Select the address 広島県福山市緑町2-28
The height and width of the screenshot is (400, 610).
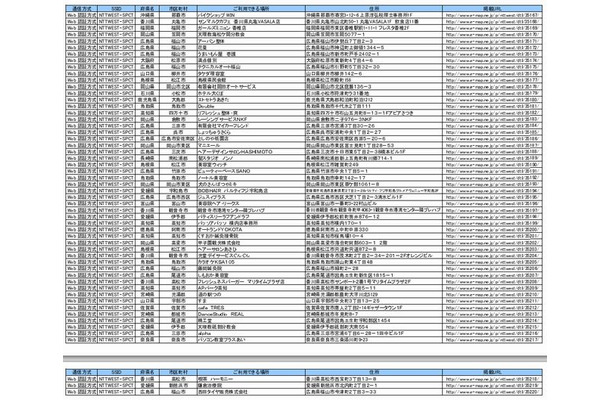374,269
